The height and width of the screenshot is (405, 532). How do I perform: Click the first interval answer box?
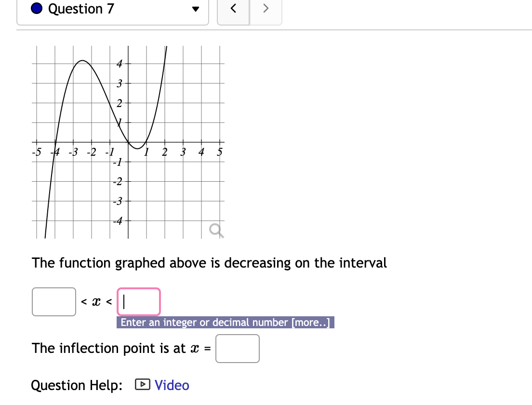click(53, 301)
